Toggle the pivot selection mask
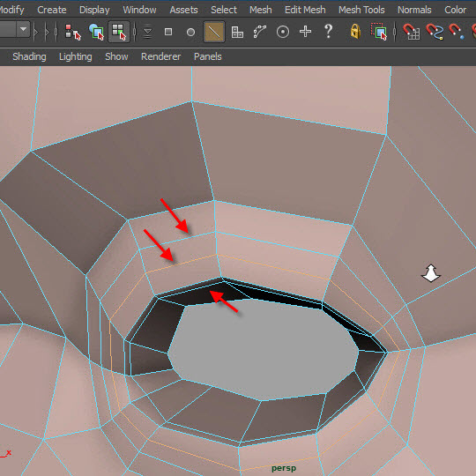 coord(283,32)
